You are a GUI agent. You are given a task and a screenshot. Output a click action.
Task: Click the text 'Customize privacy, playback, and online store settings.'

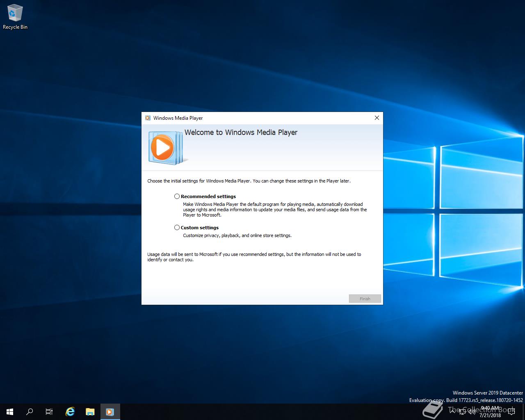click(237, 235)
